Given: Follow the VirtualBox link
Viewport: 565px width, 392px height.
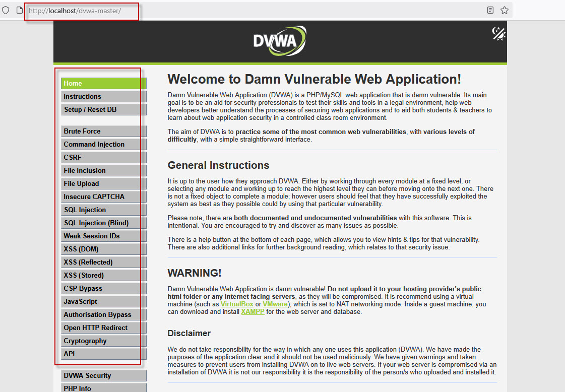Looking at the screenshot, I should click(237, 304).
